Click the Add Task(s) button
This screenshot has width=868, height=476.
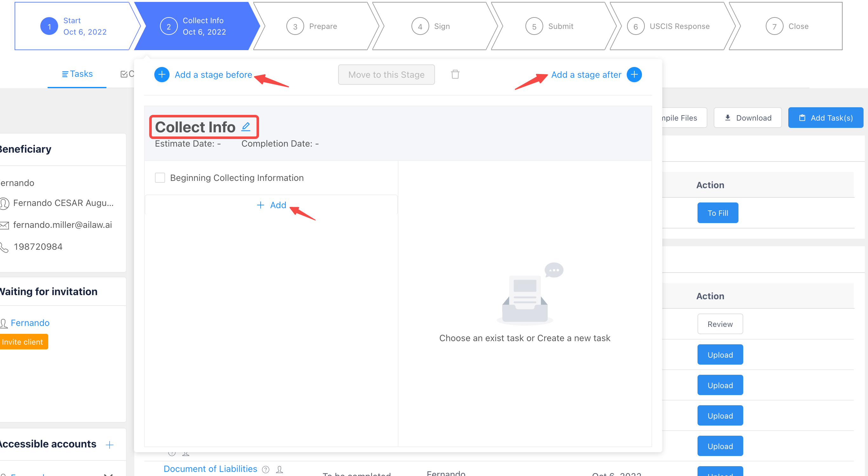(x=825, y=117)
